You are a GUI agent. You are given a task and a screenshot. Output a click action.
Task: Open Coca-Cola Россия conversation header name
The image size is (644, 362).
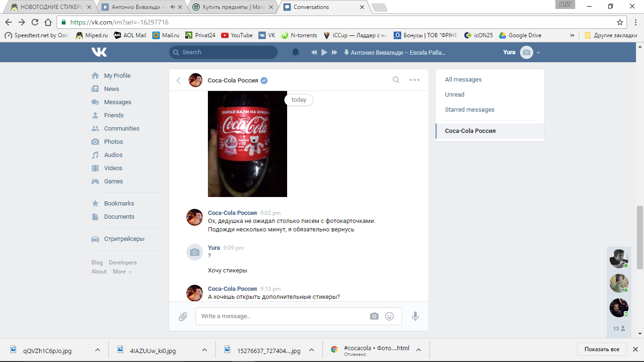[233, 81]
